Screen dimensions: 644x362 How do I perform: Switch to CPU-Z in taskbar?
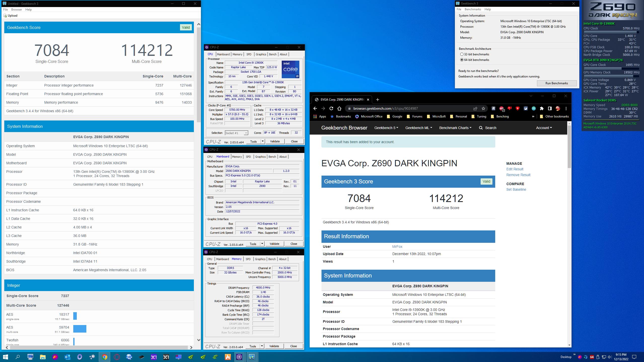[x=239, y=357]
